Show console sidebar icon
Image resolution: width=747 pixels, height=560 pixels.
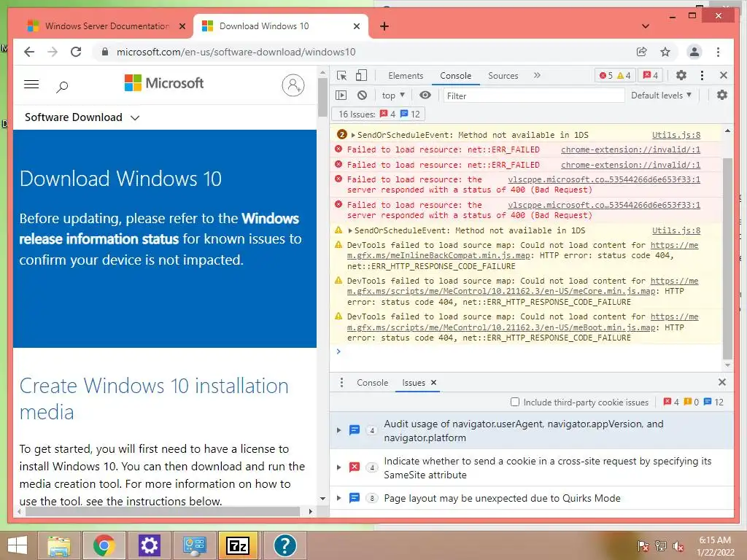(x=341, y=96)
